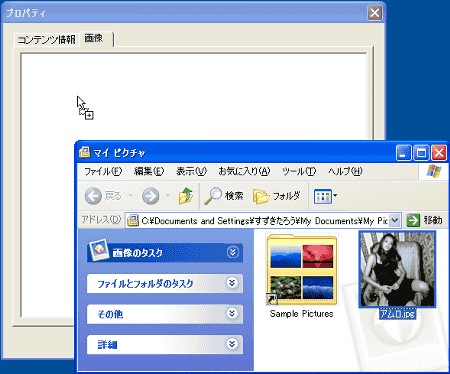Open the お気に入り(A) menu

[244, 171]
